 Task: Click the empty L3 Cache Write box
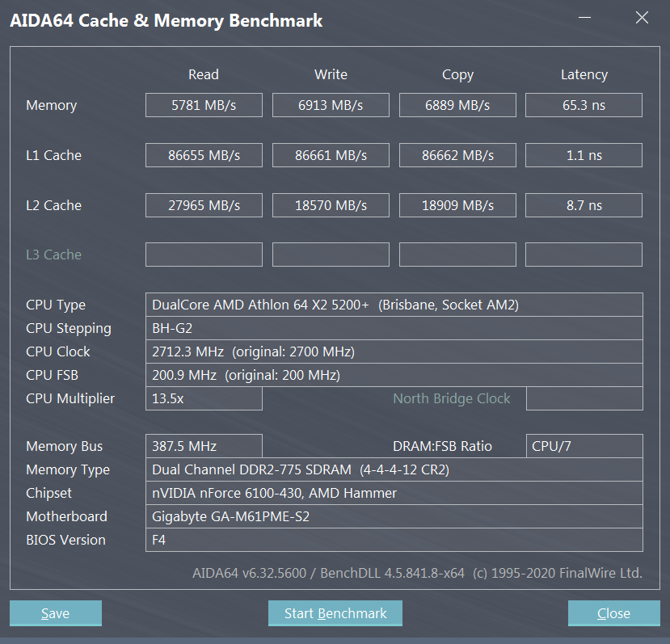(x=331, y=255)
